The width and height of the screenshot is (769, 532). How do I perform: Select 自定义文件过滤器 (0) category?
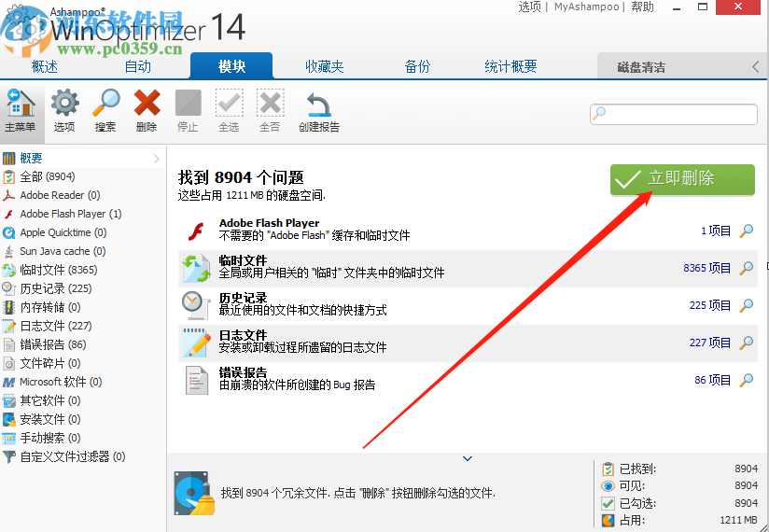[81, 456]
